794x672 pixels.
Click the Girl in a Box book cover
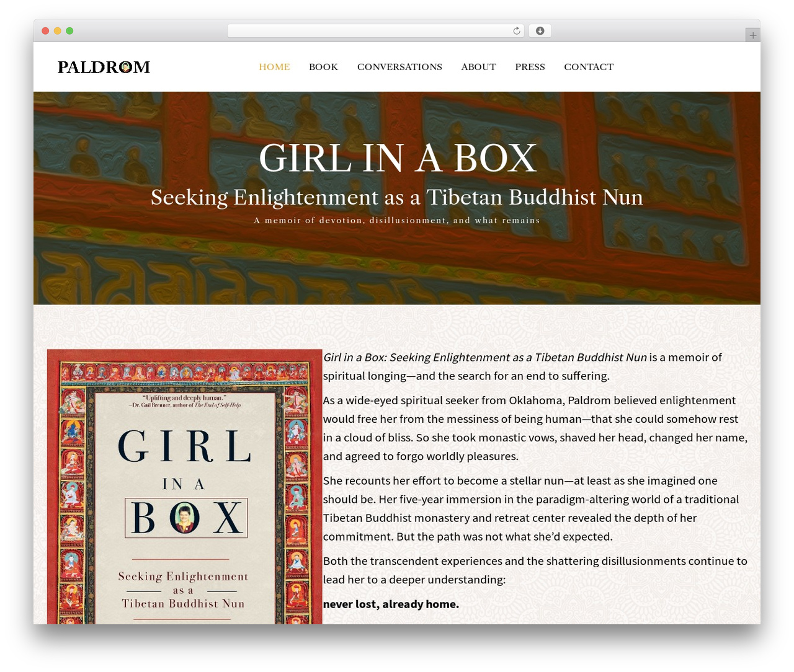click(185, 487)
